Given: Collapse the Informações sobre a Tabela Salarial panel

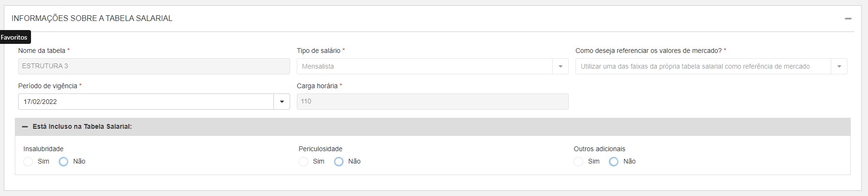Looking at the screenshot, I should click(847, 19).
